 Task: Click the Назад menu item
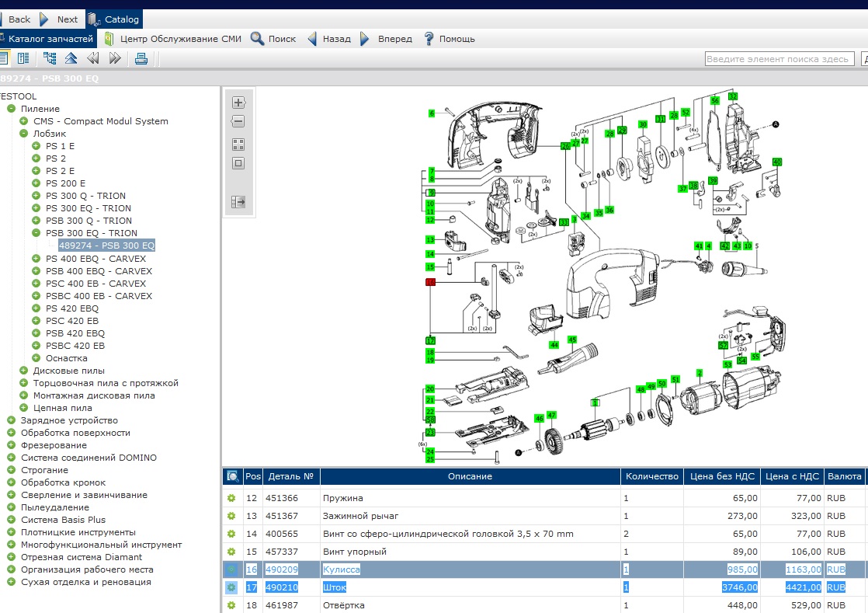pyautogui.click(x=329, y=39)
